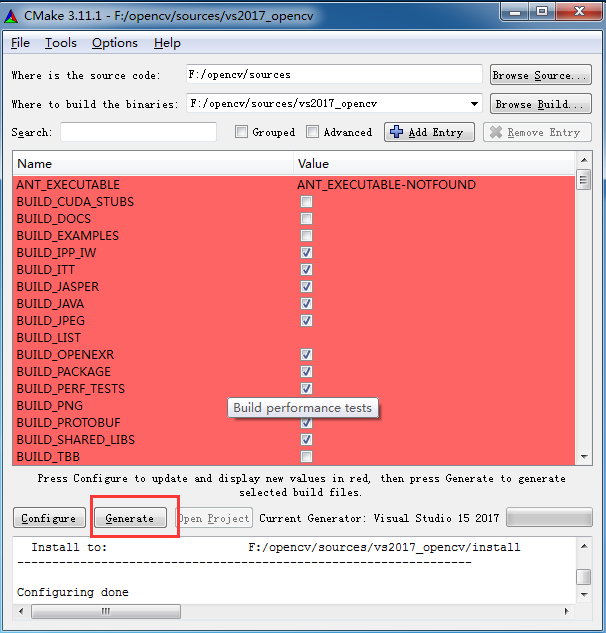
Task: Expand the build binaries path dropdown
Action: [474, 104]
